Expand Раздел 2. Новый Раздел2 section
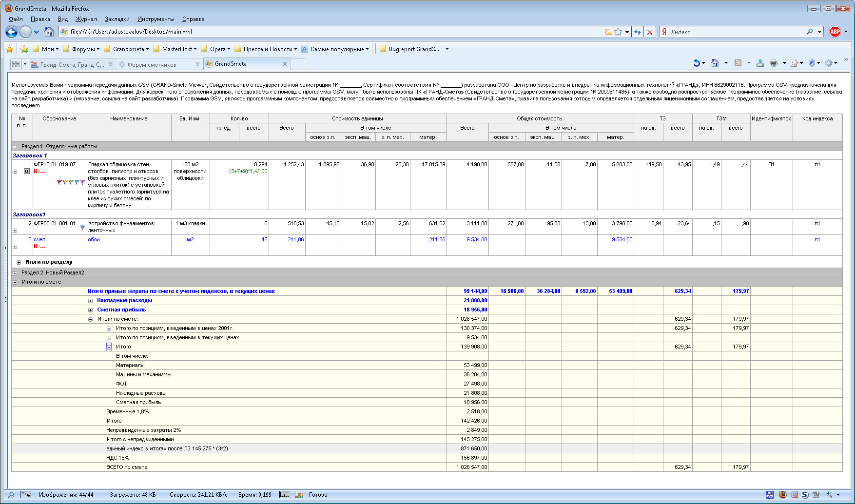This screenshot has height=504, width=855. tap(15, 273)
